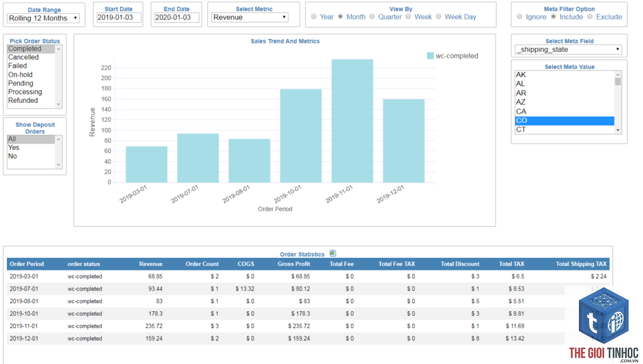Image resolution: width=643 pixels, height=364 pixels.
Task: Click the 2019-12-01 revenue bar
Action: 404,141
